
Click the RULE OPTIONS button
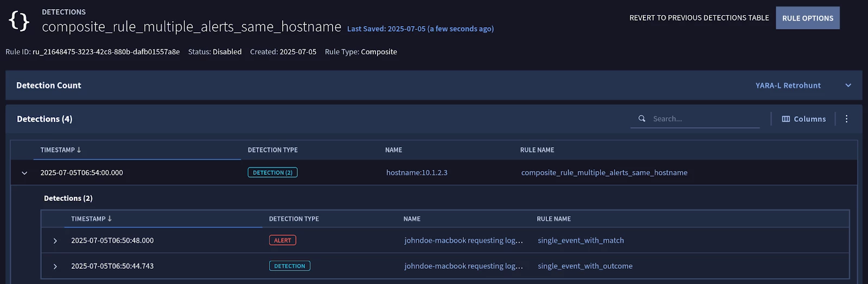coord(808,18)
